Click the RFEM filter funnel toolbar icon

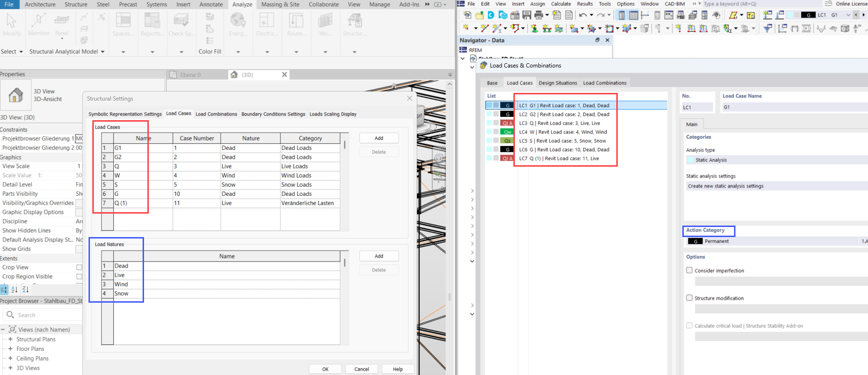tap(768, 28)
